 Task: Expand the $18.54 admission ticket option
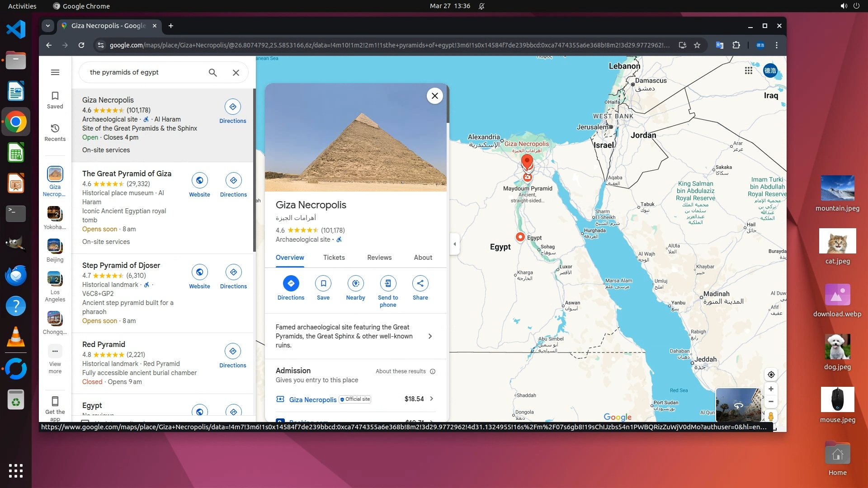click(x=431, y=399)
